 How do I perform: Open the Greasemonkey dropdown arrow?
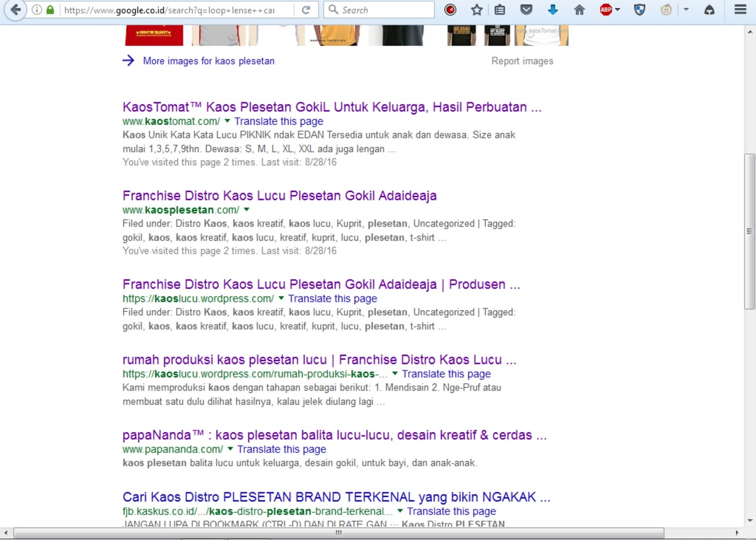point(686,9)
